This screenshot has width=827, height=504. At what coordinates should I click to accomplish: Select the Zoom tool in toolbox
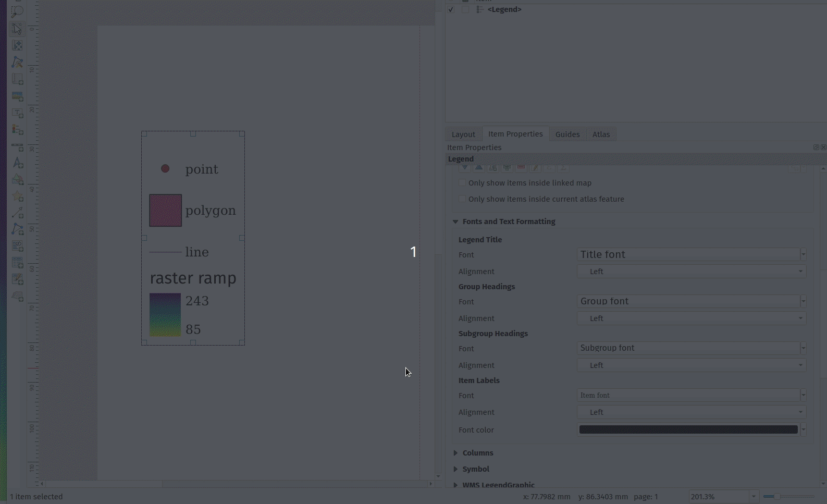point(17,11)
